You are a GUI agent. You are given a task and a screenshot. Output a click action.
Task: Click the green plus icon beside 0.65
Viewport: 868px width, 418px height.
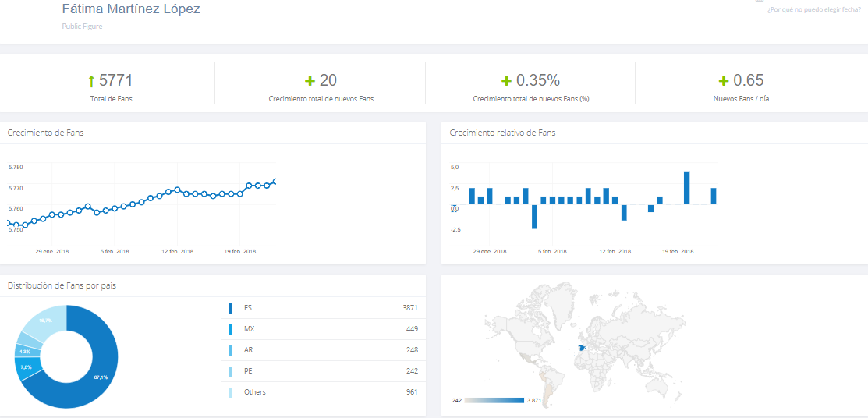tap(723, 81)
